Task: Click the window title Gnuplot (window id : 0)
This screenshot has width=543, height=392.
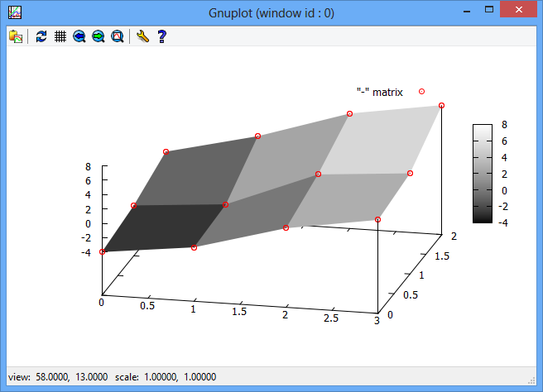Action: pos(271,13)
